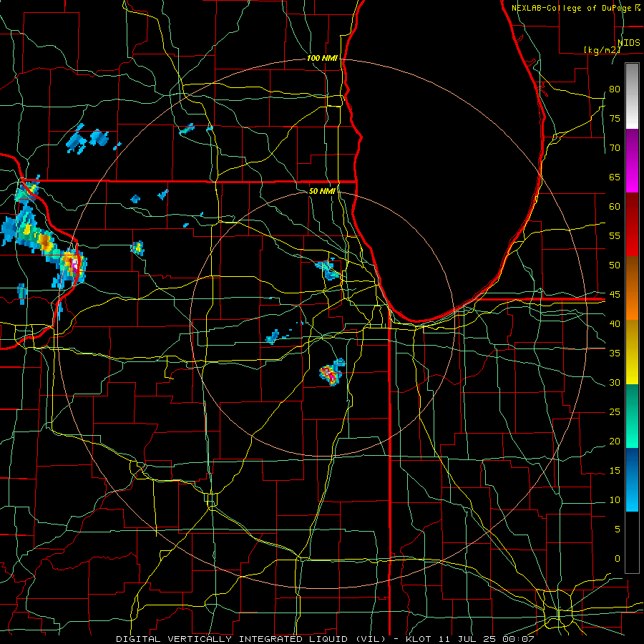644x644 pixels.
Task: Click the NIDS product label
Action: (x=628, y=42)
